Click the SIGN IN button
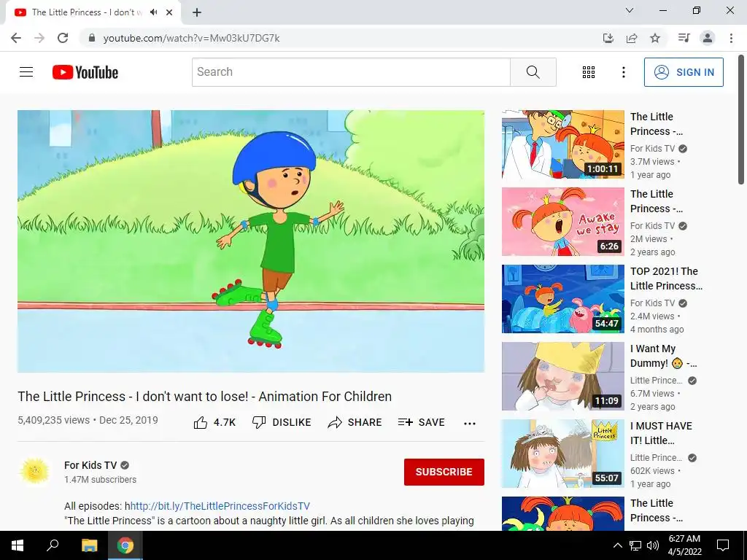This screenshot has width=747, height=560. pyautogui.click(x=683, y=72)
